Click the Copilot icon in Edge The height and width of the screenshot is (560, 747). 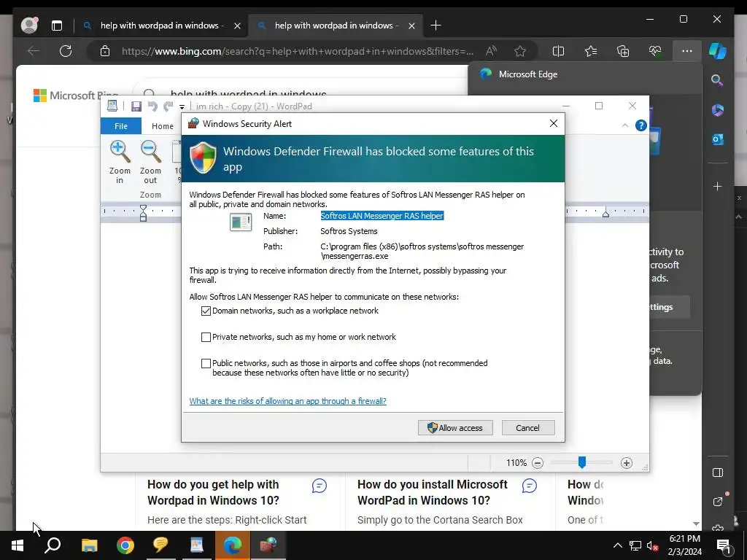(718, 51)
